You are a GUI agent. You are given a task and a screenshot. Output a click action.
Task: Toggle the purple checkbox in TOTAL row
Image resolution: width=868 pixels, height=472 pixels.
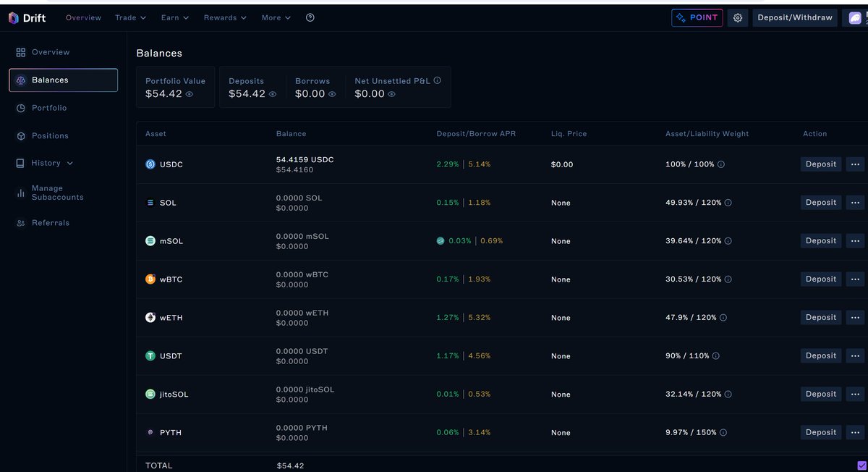[861, 465]
